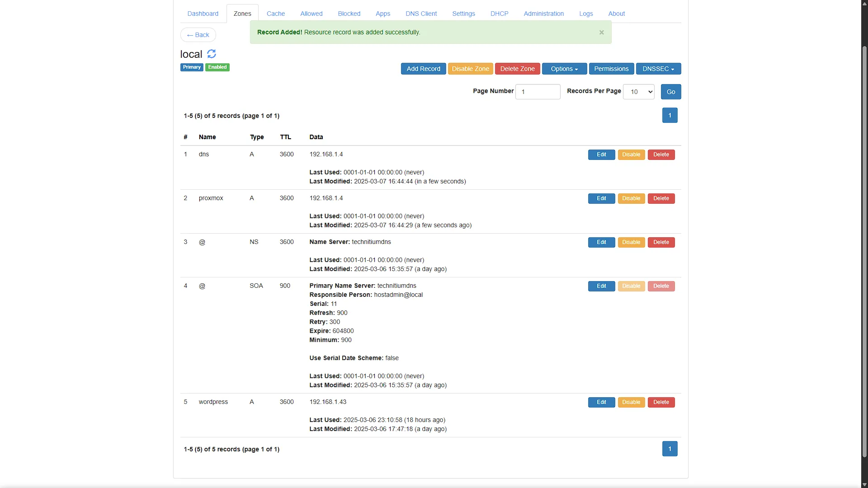Edit the dns A record
868x488 pixels.
602,155
